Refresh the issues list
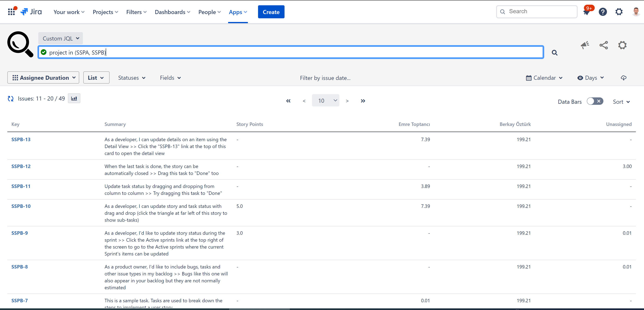The width and height of the screenshot is (644, 310). pyautogui.click(x=11, y=98)
